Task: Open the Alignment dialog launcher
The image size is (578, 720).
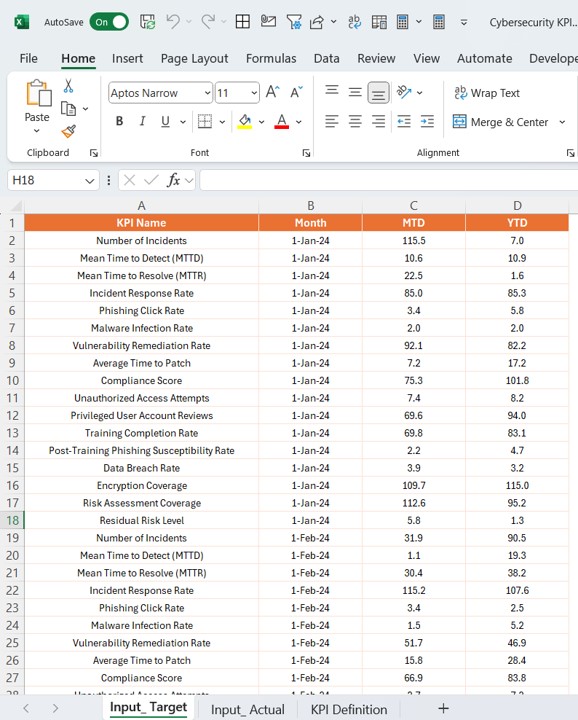Action: pyautogui.click(x=570, y=153)
